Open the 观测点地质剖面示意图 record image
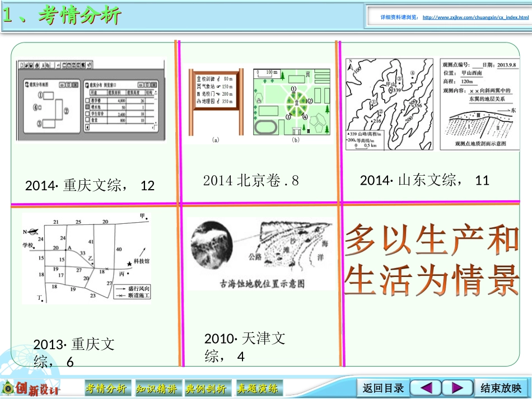532x399 pixels. (x=479, y=104)
